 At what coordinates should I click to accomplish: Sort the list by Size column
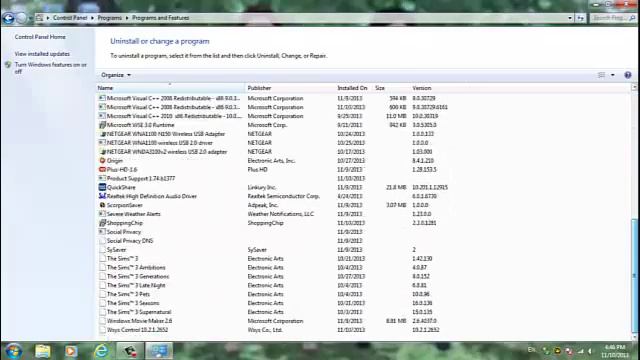391,88
